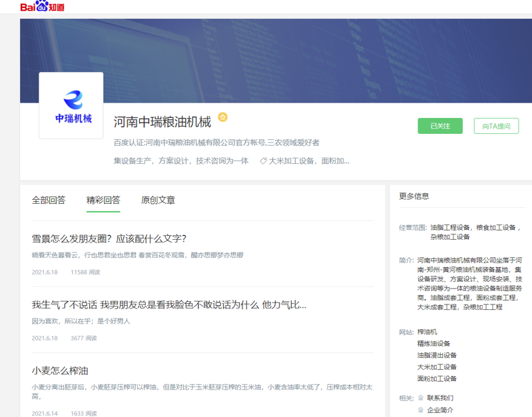
Task: Click the answer excerpt 因为喜欢，所以在乎；是个好男人
Action: click(81, 321)
